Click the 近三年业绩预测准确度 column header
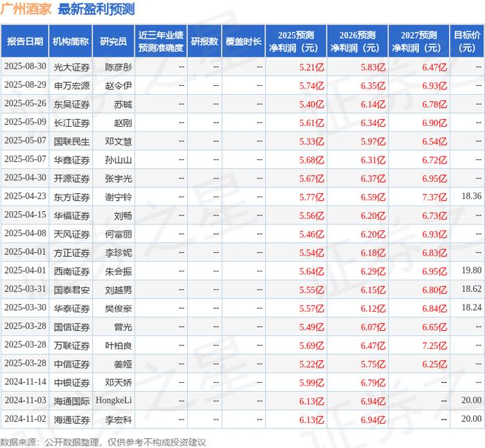Image resolution: width=485 pixels, height=448 pixels. coord(161,42)
